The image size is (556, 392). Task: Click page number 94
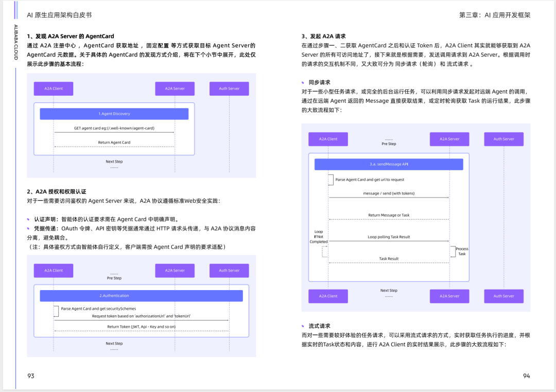click(x=527, y=376)
